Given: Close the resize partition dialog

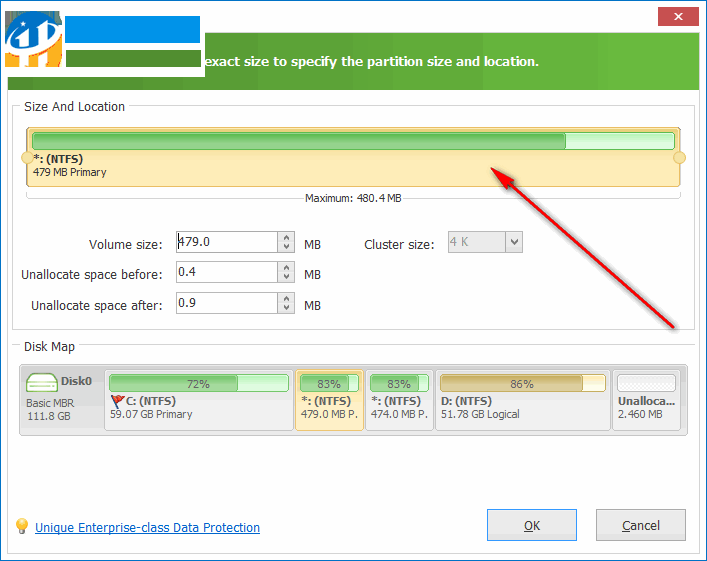Looking at the screenshot, I should 678,17.
